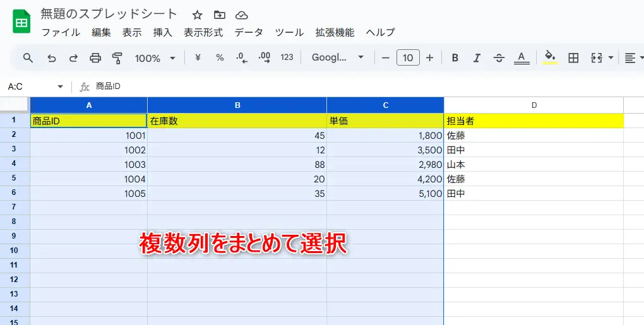Click the column D header

click(534, 105)
